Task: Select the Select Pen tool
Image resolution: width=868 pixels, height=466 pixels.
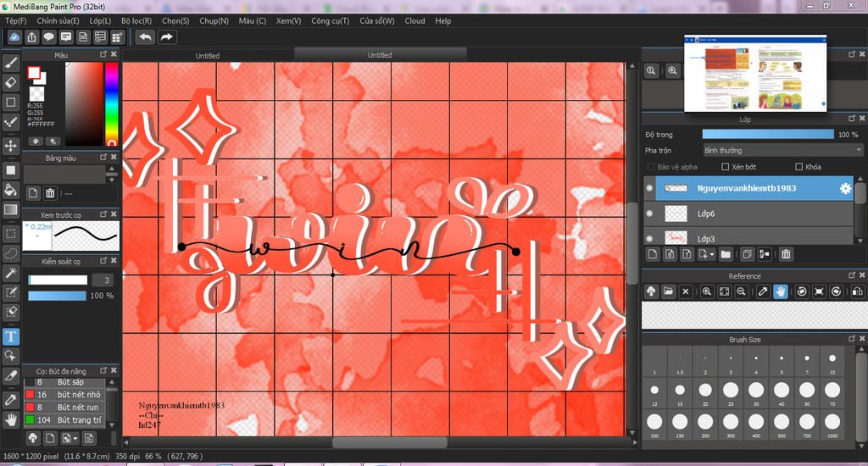Action: pos(10,291)
